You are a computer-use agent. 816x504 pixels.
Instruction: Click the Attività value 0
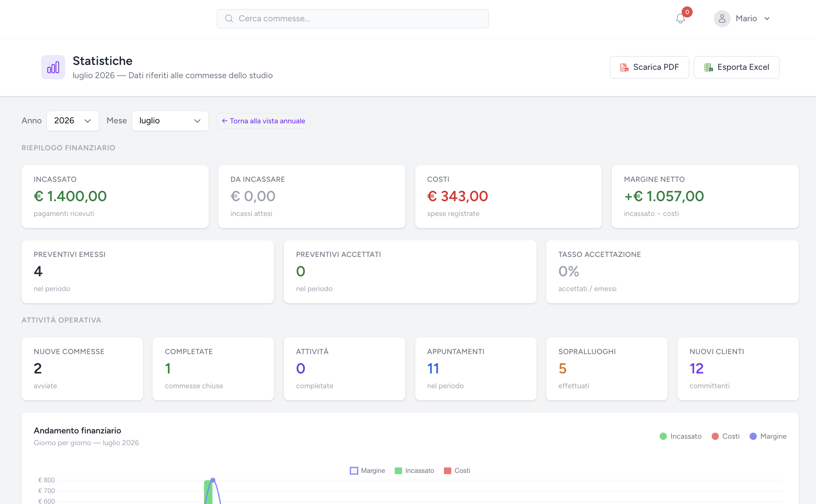pos(301,369)
